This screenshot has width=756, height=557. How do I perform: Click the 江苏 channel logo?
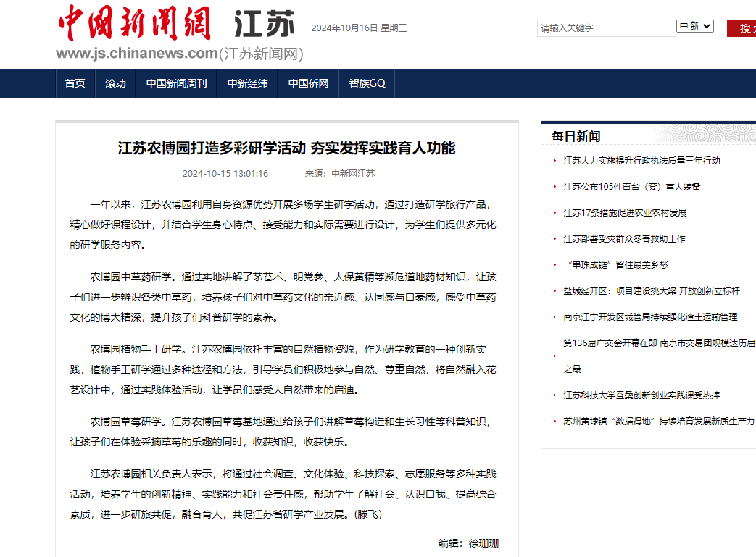coord(264,25)
